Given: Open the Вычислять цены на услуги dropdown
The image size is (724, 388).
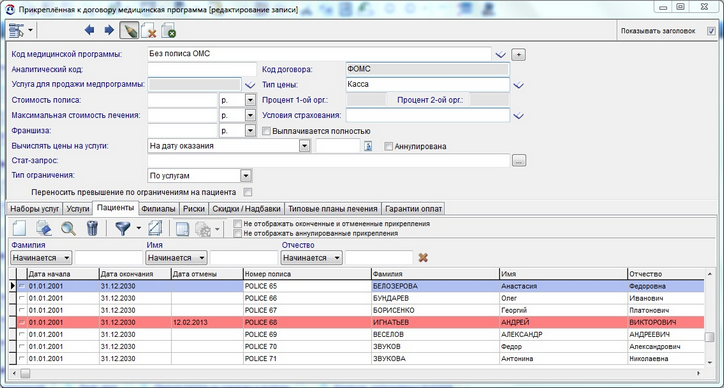Looking at the screenshot, I should tap(304, 146).
